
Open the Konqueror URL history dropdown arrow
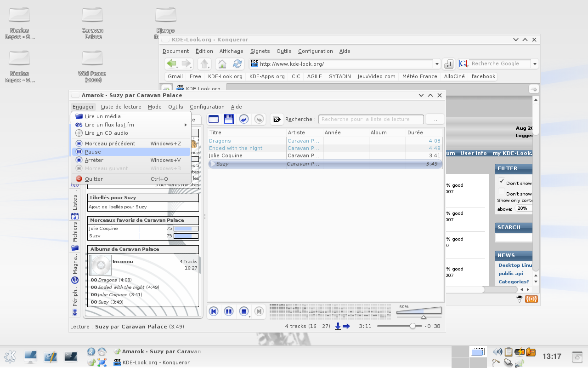pyautogui.click(x=437, y=64)
